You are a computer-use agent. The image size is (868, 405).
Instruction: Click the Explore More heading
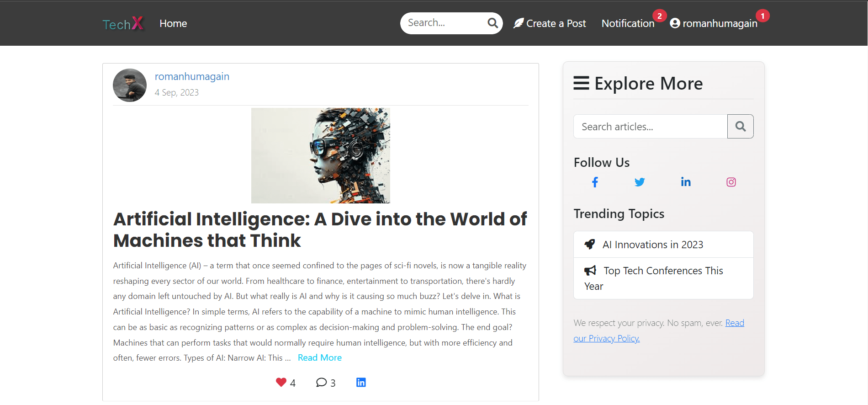point(648,83)
